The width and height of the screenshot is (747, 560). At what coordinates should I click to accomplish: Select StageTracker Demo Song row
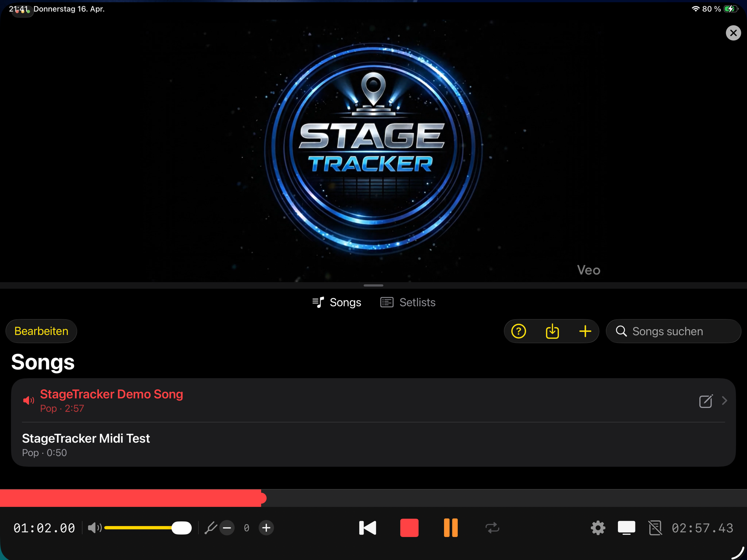tap(373, 400)
